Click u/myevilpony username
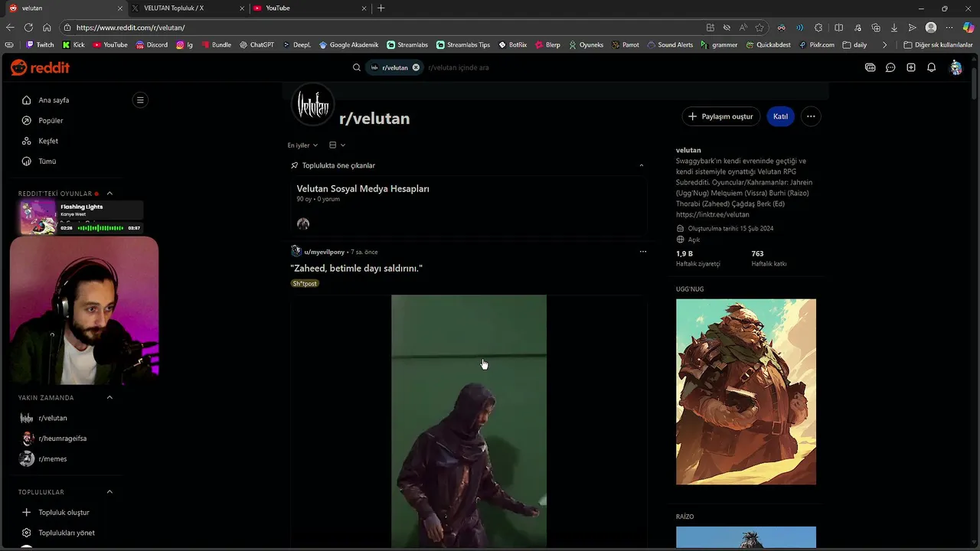 325,252
